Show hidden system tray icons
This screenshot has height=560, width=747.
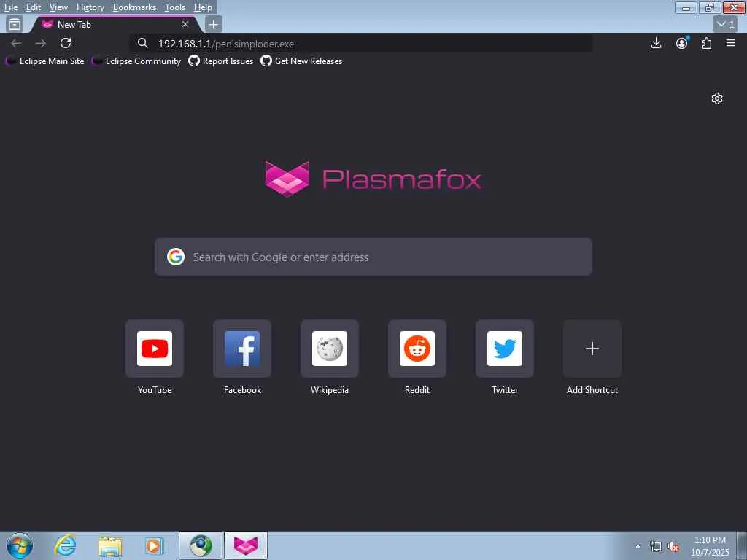click(x=638, y=546)
